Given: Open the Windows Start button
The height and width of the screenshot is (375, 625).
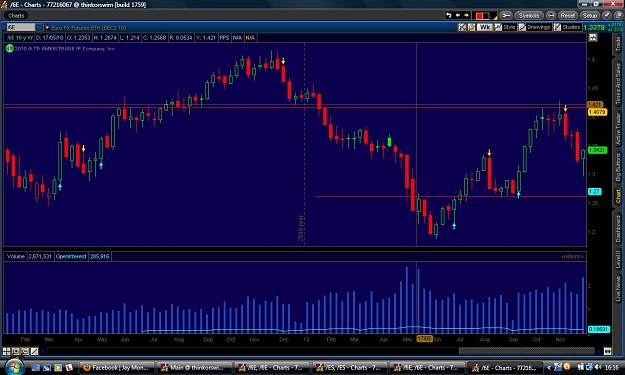Looking at the screenshot, I should coord(14,367).
